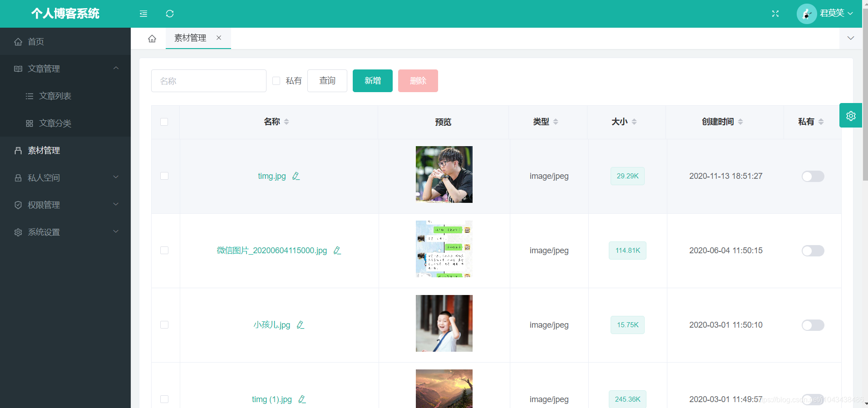
Task: Preview the timg.jpg thumbnail image
Action: point(444,174)
